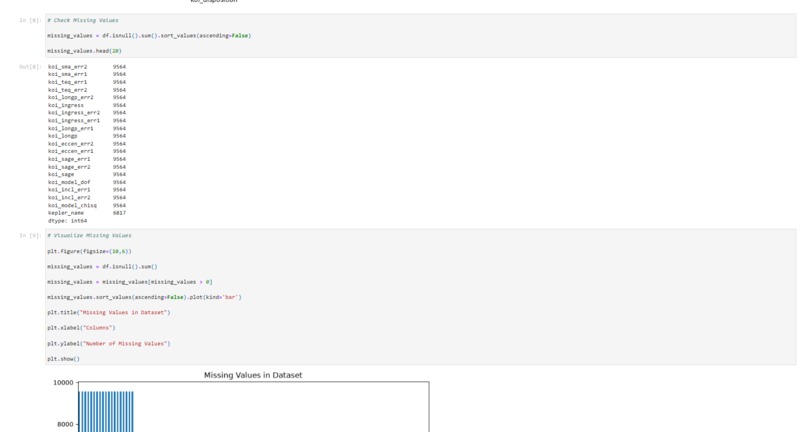Click the sort_values(ascending=False) line in cell 8
806x432 pixels.
click(x=149, y=36)
